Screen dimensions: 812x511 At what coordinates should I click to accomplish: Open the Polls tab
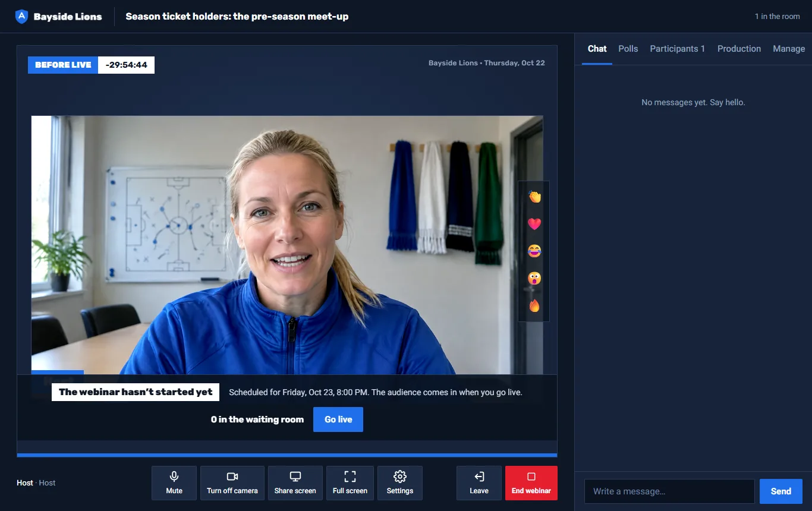click(x=628, y=49)
